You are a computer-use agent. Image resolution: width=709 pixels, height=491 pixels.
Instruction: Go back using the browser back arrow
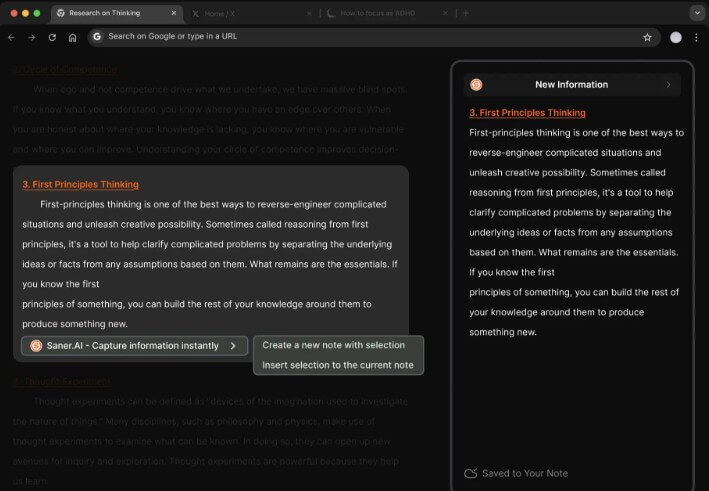pyautogui.click(x=11, y=38)
